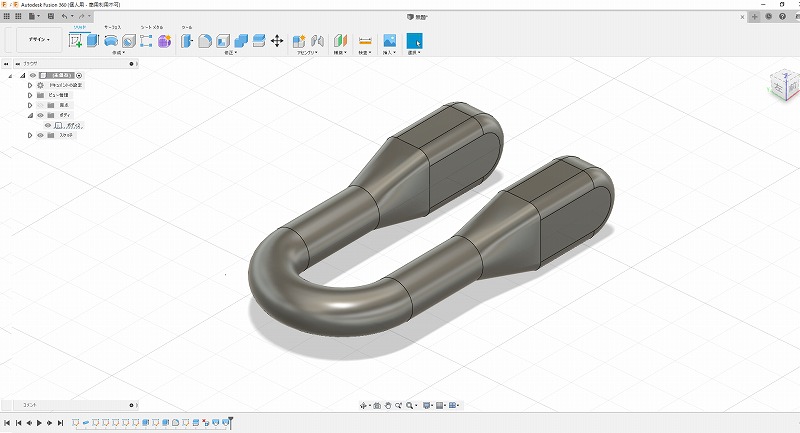Expand the Sketches folder node
Image resolution: width=800 pixels, height=433 pixels.
click(x=30, y=135)
